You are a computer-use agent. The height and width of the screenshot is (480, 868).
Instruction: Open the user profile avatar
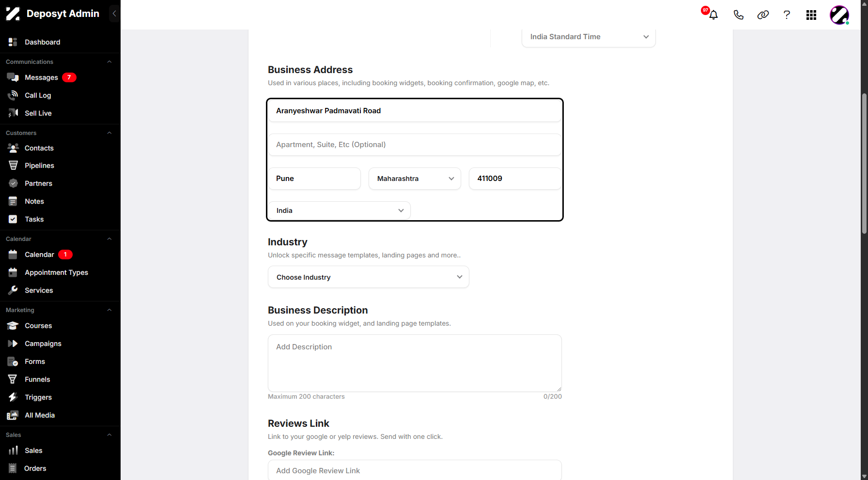click(839, 15)
